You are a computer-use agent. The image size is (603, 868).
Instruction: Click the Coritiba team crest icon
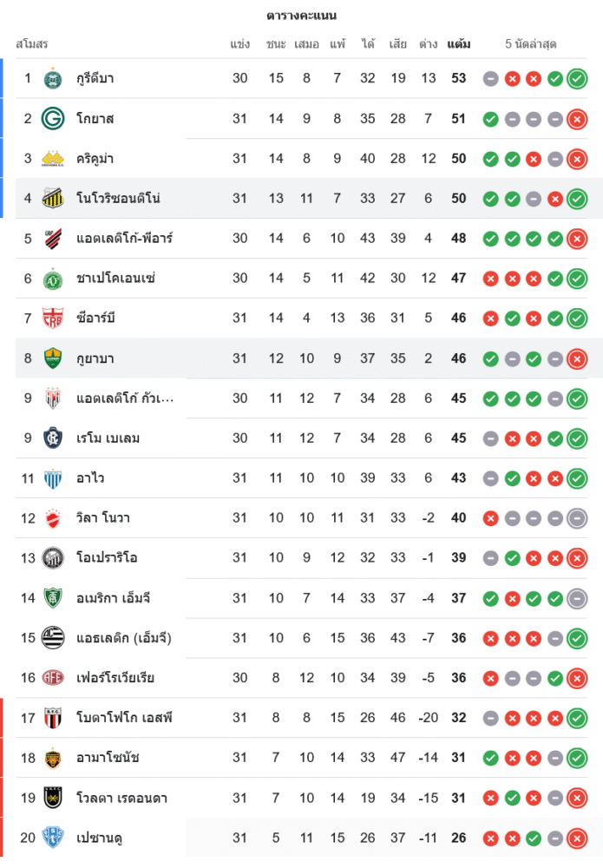(54, 79)
